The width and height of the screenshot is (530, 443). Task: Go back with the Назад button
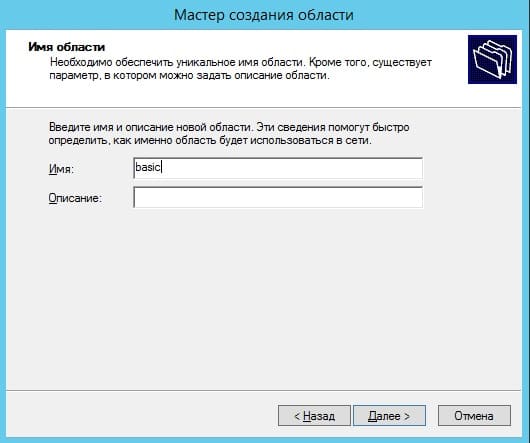tap(314, 416)
